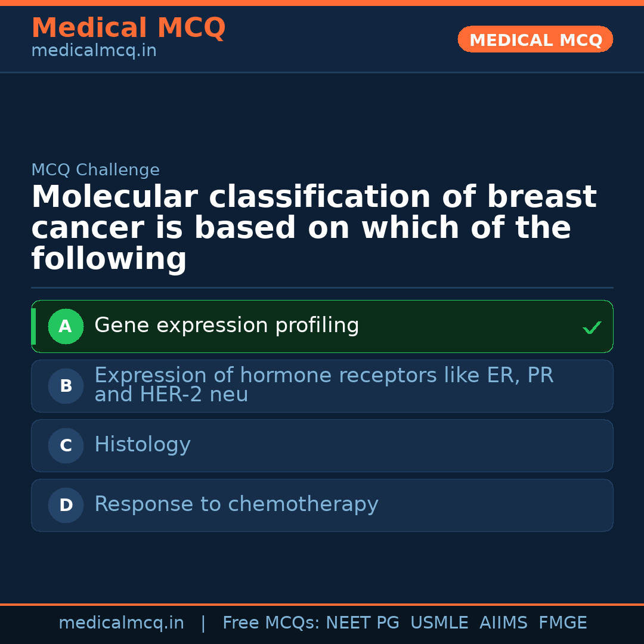Click the orange MEDICAL MCQ badge
The height and width of the screenshot is (644, 644).
pos(535,40)
